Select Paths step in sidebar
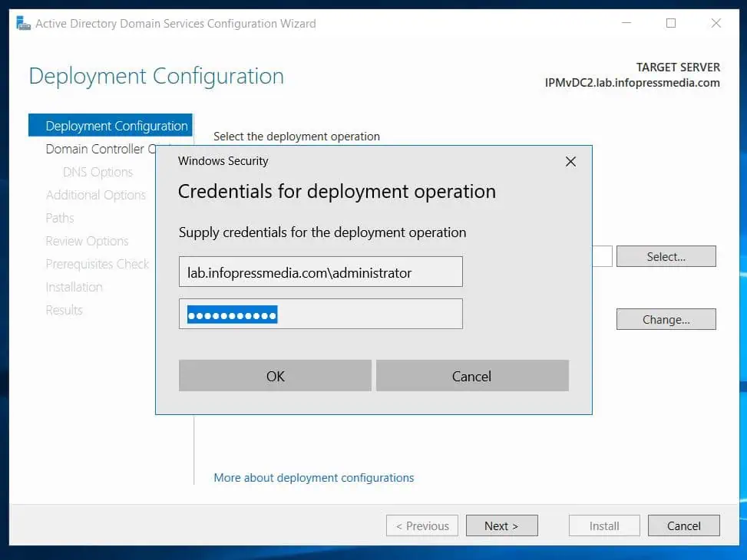 pyautogui.click(x=60, y=218)
